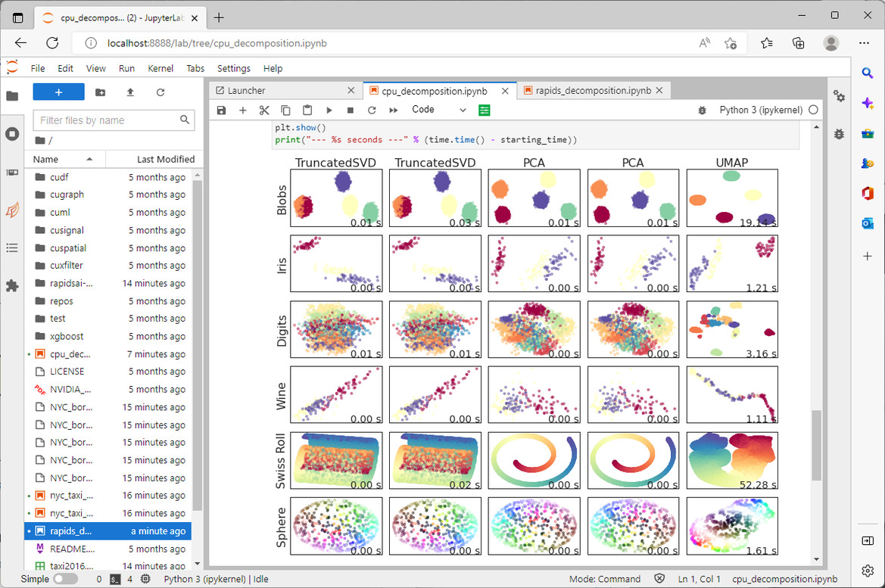Screen dimensions: 885x588
Task: Open the cell type Code dropdown
Action: (438, 110)
